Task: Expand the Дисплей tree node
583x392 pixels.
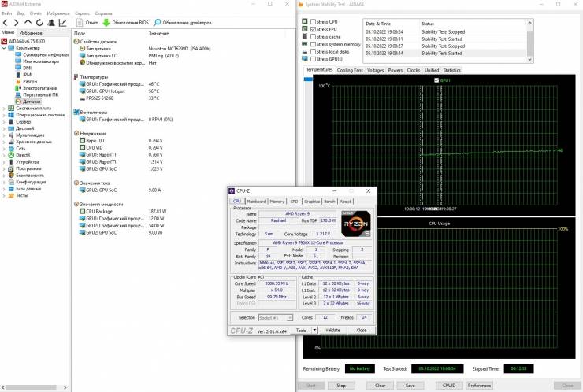Action: 4,128
